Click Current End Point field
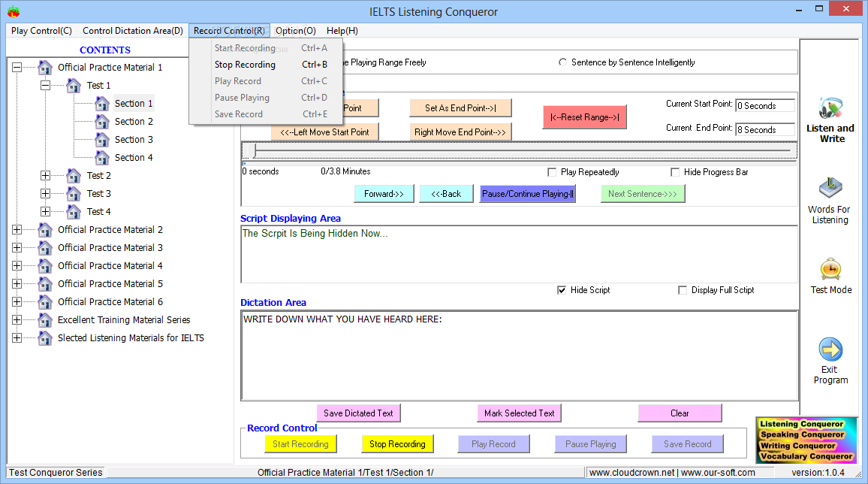The image size is (868, 484). tap(765, 129)
